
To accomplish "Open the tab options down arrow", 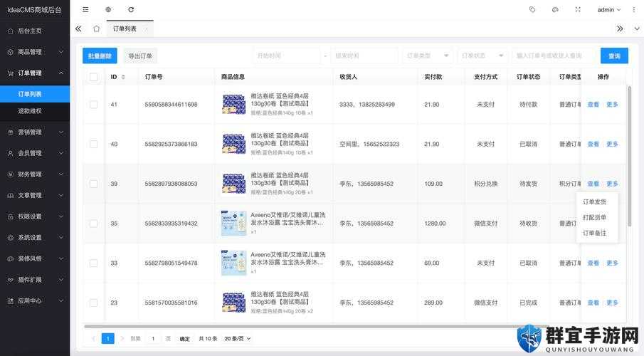I will coord(637,28).
